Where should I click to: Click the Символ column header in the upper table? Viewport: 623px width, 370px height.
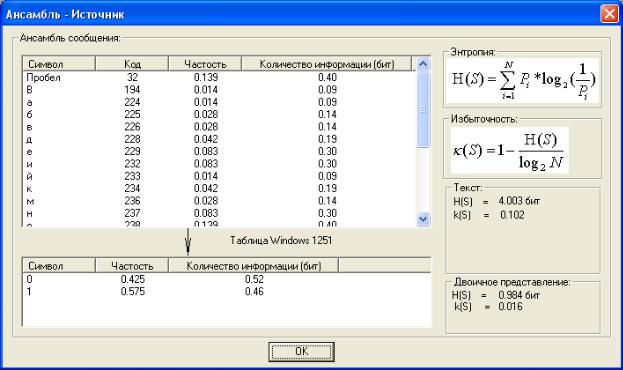(x=59, y=64)
